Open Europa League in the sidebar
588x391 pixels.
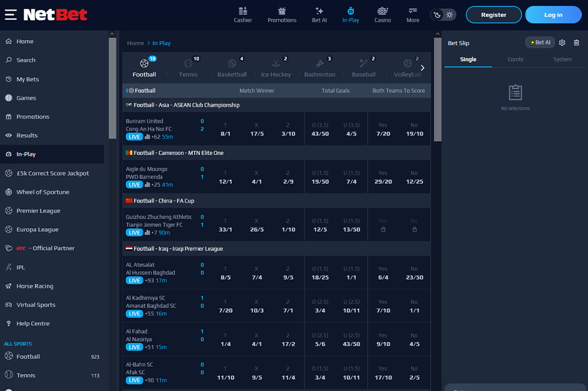click(52, 229)
